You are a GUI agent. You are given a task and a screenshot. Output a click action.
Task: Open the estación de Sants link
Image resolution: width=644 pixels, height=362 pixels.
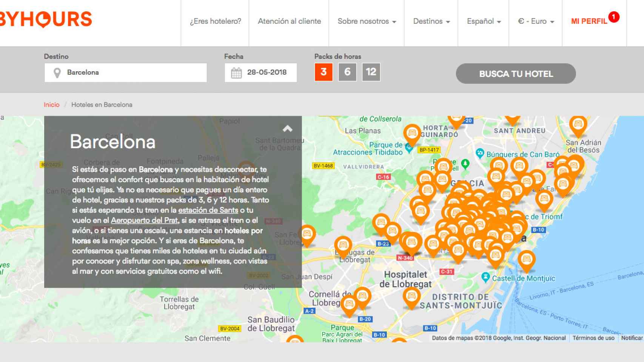[x=208, y=210]
